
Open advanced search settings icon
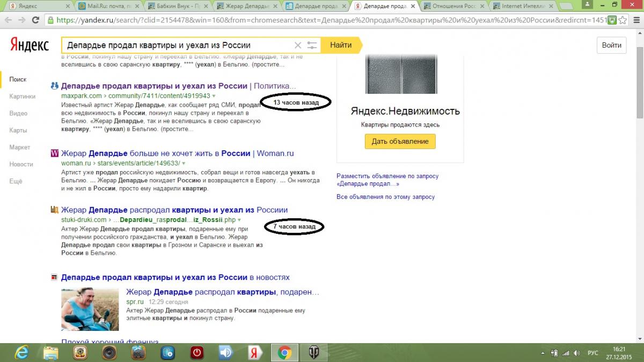click(312, 45)
